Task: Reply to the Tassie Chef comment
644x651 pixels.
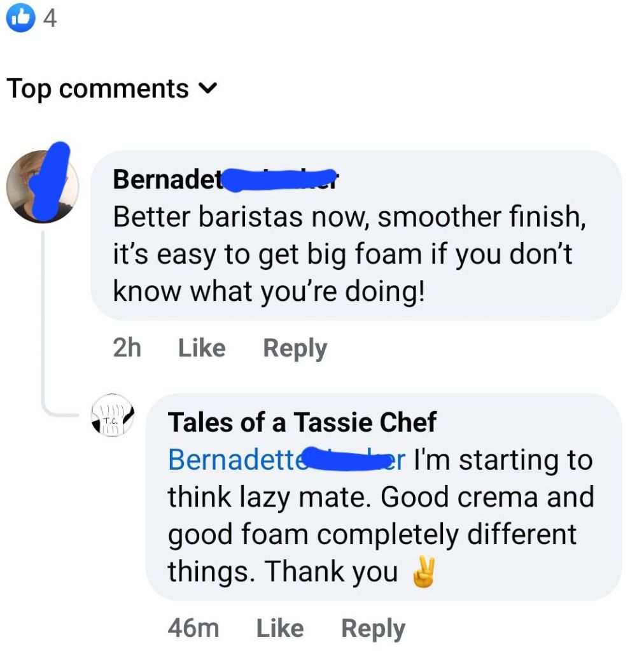Action: [x=373, y=628]
